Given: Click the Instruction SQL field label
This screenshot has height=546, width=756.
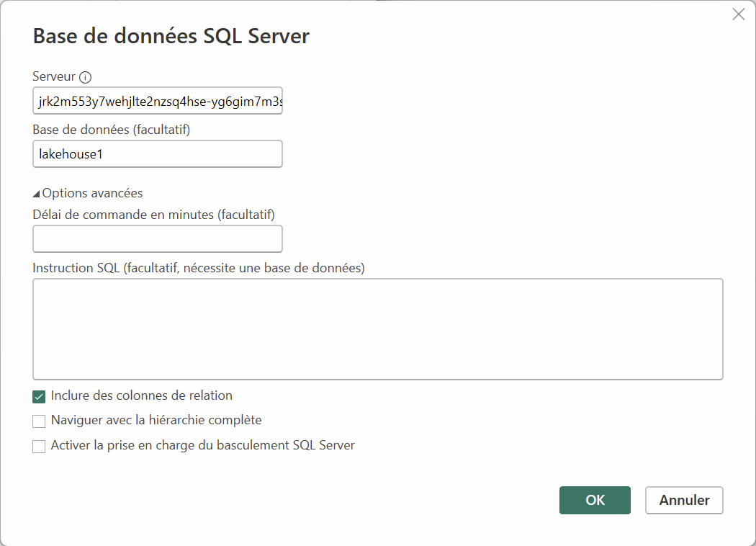Looking at the screenshot, I should point(199,268).
